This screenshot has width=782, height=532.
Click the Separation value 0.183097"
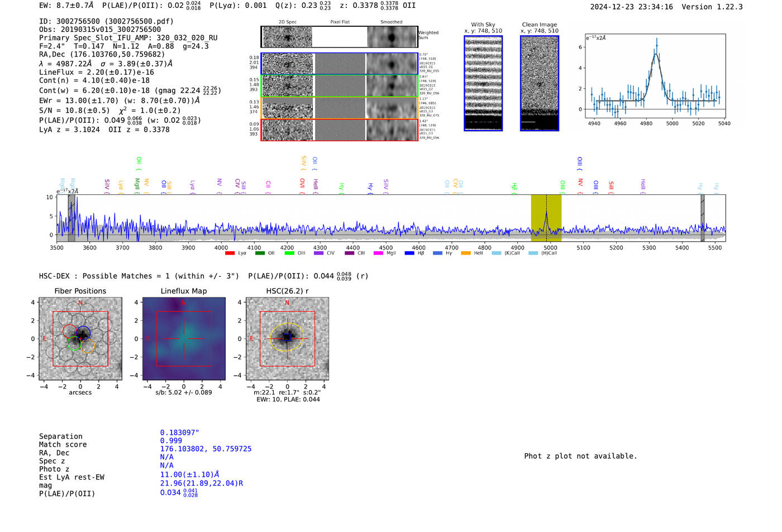pyautogui.click(x=180, y=433)
